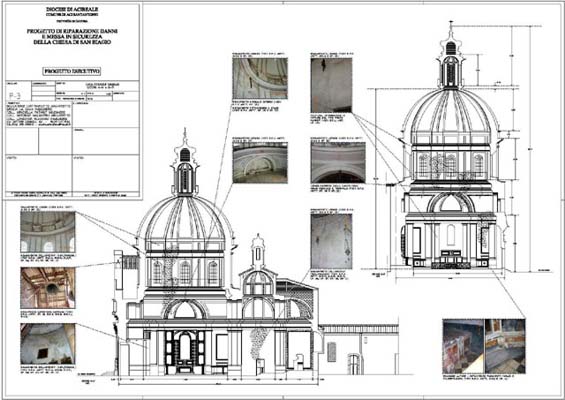Open the damaged vault photo with dark opening

(48, 343)
